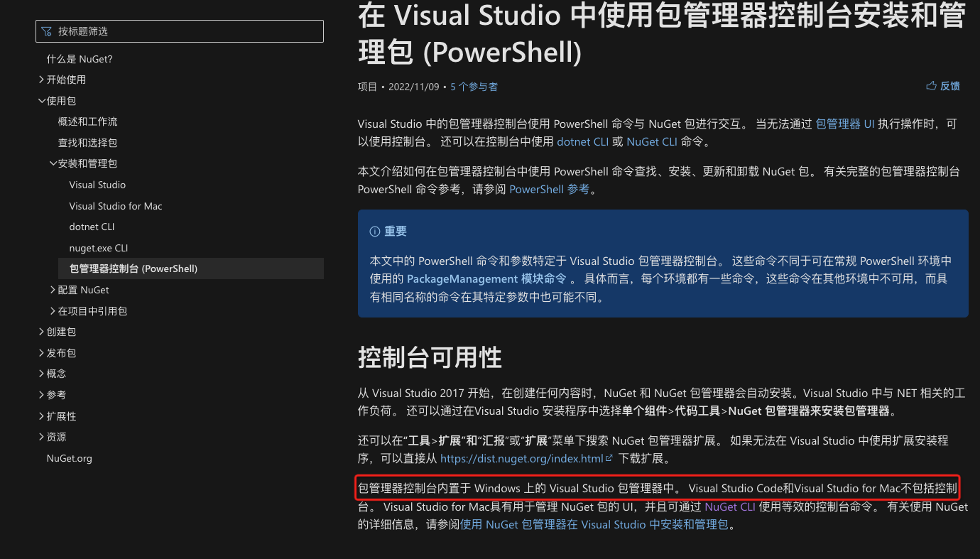Expand the 资源 section
980x559 pixels.
52,437
